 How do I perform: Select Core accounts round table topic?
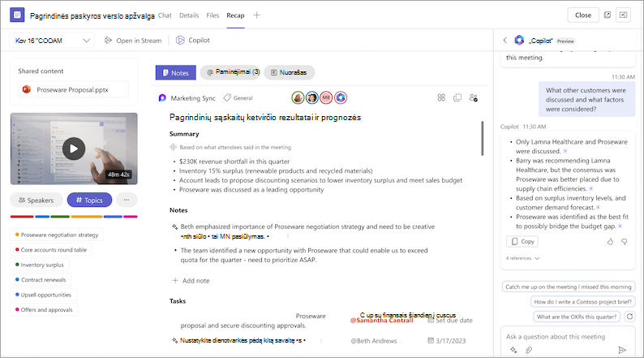coord(51,249)
